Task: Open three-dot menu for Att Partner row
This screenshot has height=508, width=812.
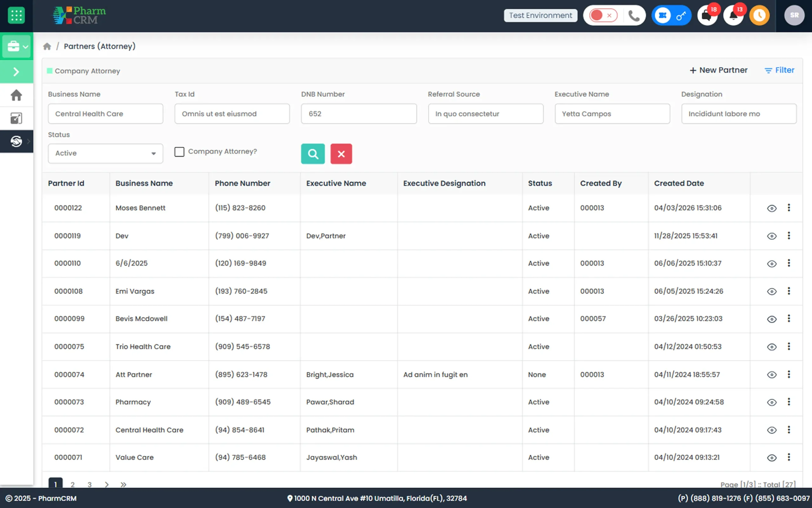Action: (789, 374)
